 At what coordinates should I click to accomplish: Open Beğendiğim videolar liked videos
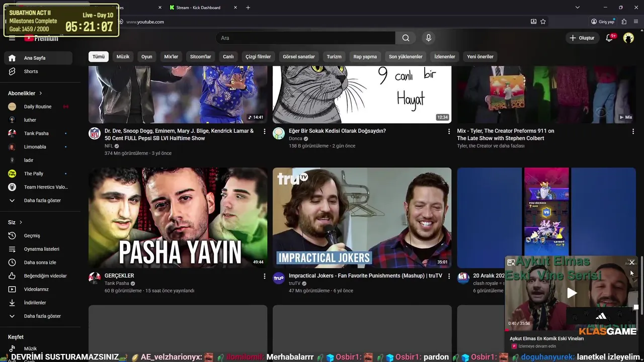(x=38, y=276)
